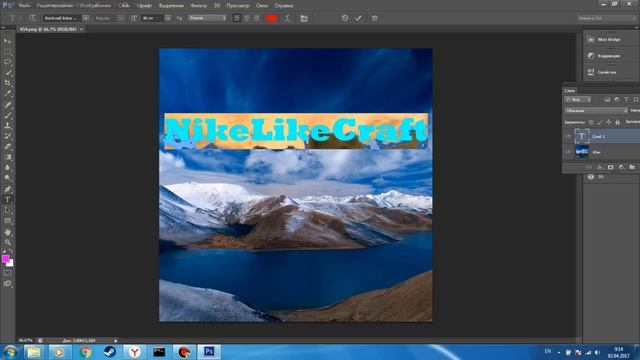Select the Horizontal Type tool
Image resolution: width=640 pixels, height=360 pixels.
[7, 200]
